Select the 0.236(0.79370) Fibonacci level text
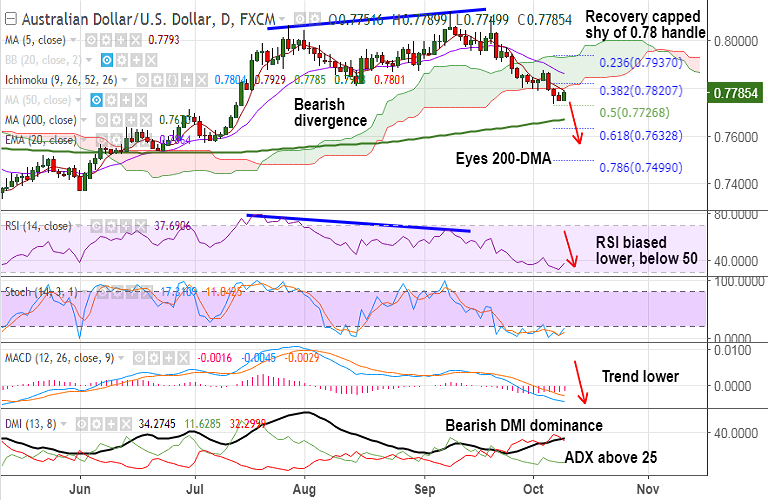Viewport: 768px width, 504px height. 641,63
